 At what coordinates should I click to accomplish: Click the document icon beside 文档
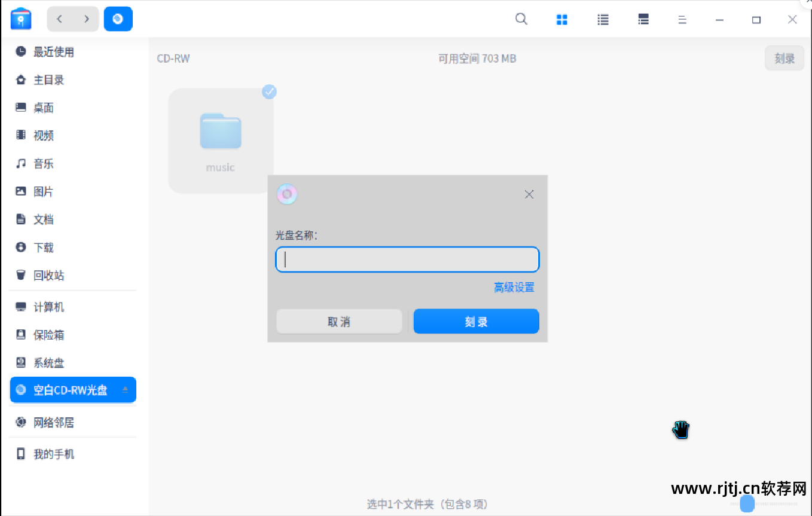tap(21, 219)
